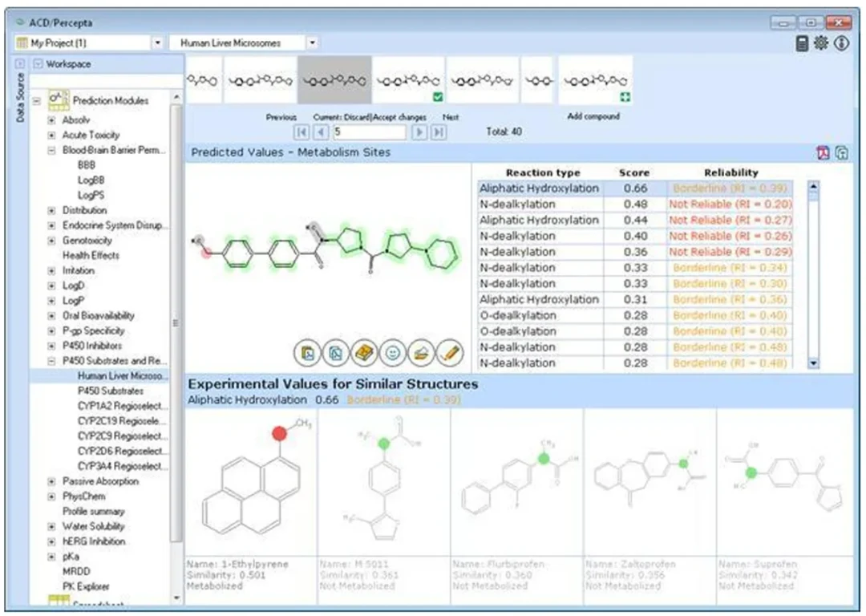Click the round pencil edit icon
This screenshot has height=616, width=866.
coord(450,352)
